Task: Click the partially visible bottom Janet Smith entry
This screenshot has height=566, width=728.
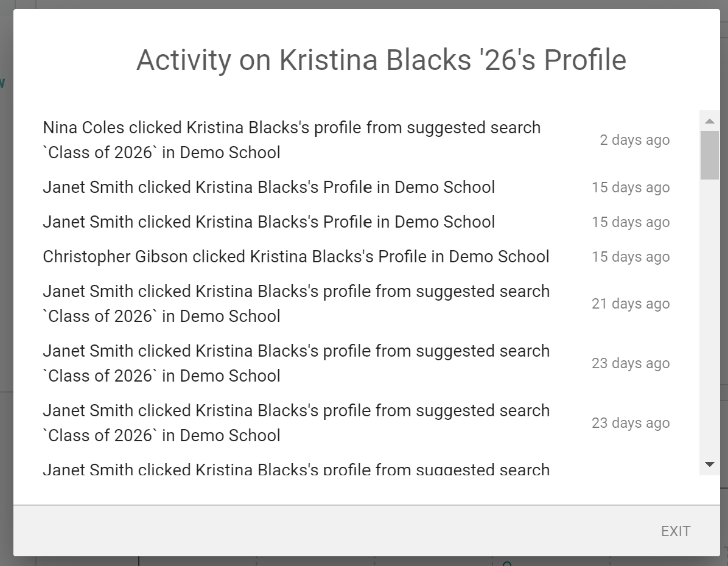Action: (x=296, y=469)
